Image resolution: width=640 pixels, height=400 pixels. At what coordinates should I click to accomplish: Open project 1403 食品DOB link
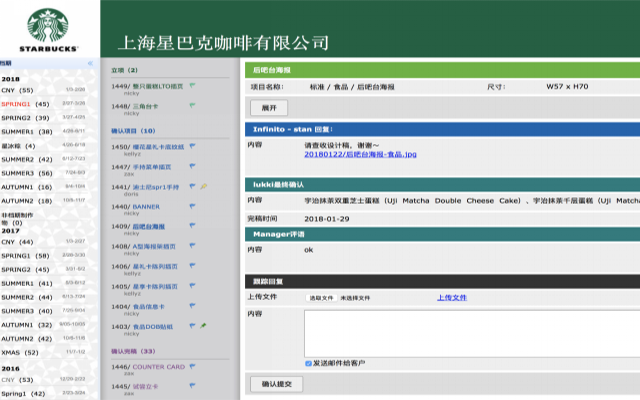click(153, 327)
